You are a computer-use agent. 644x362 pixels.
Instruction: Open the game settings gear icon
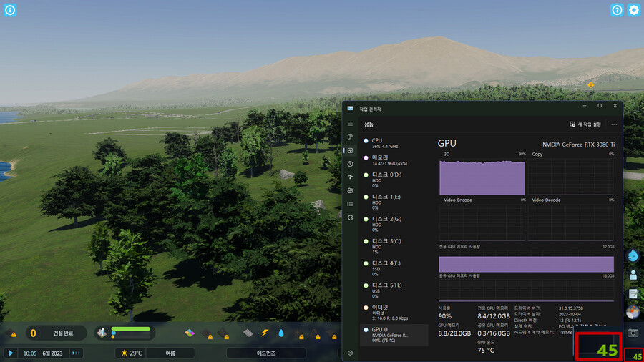(633, 10)
